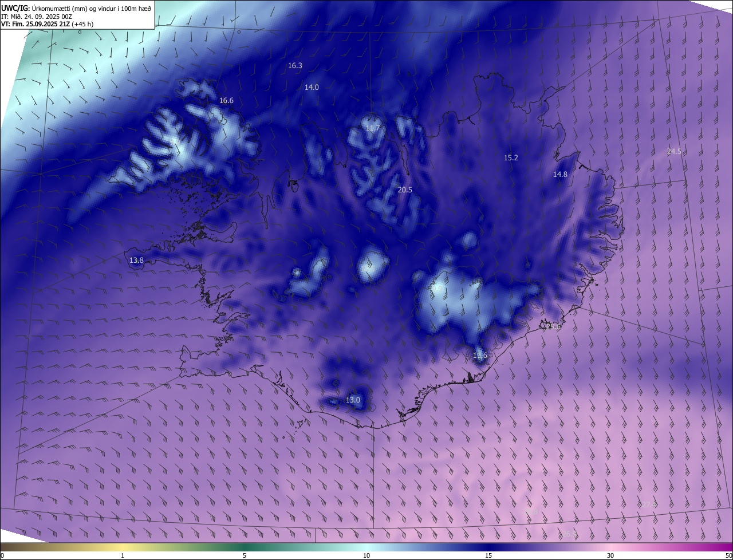This screenshot has height=560, width=733.
Task: Click the precipitable water color scale bar
Action: (366, 547)
